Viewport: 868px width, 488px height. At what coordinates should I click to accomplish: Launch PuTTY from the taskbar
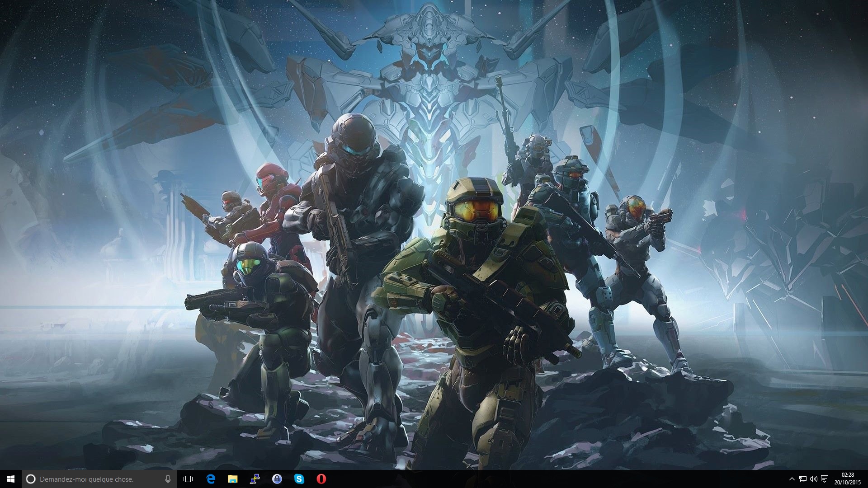pyautogui.click(x=255, y=479)
